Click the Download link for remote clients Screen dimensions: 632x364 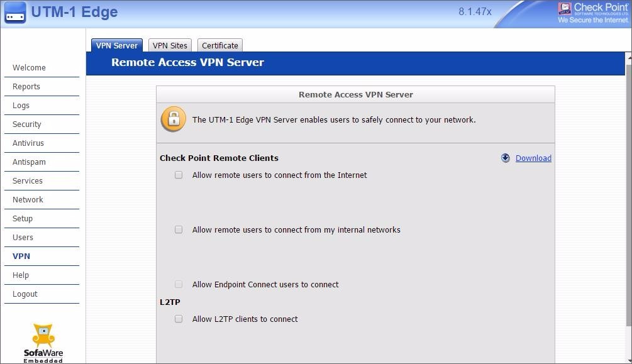tap(533, 158)
